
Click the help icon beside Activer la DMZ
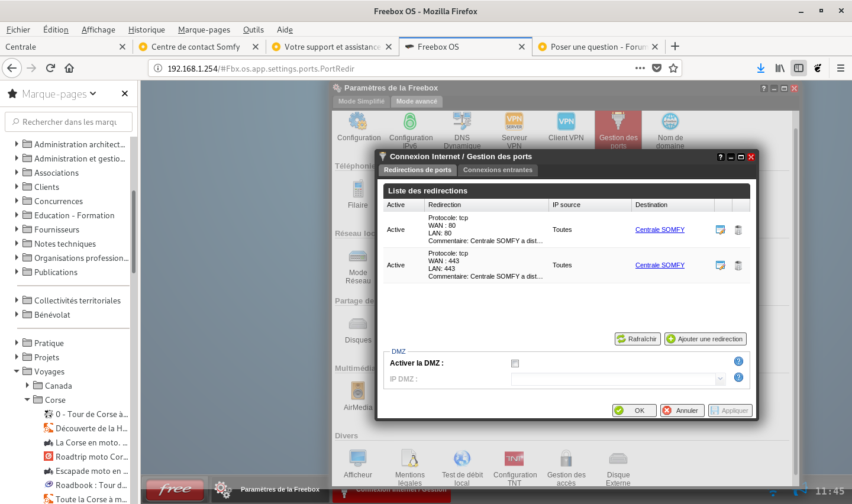[738, 361]
